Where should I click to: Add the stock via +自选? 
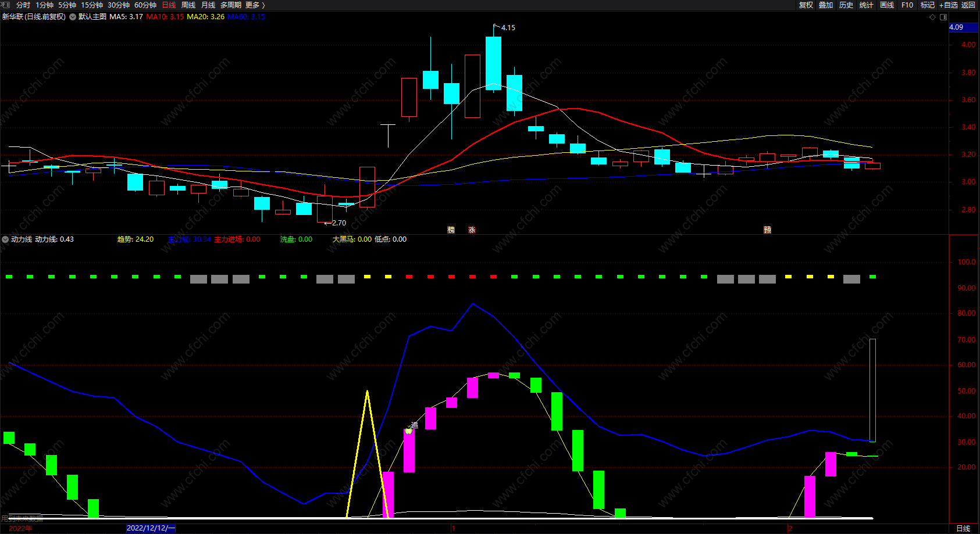coord(948,5)
